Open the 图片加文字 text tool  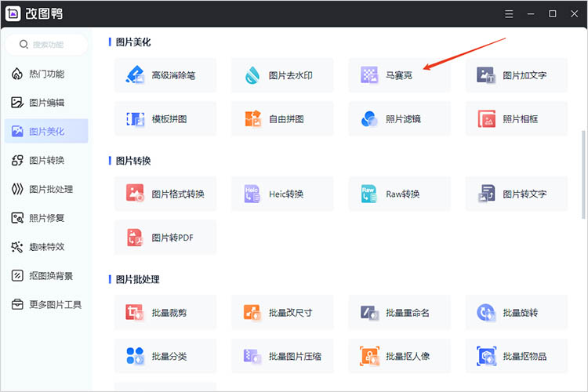tap(517, 75)
